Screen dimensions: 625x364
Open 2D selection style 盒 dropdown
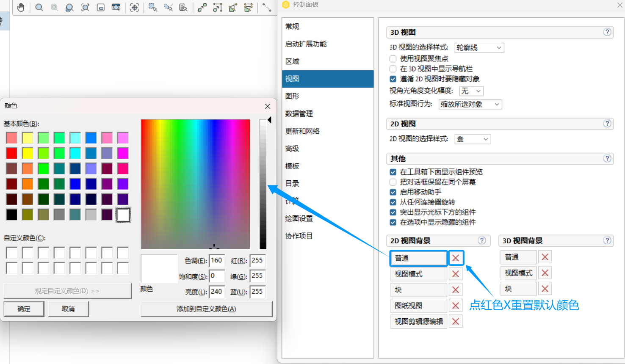pyautogui.click(x=473, y=139)
